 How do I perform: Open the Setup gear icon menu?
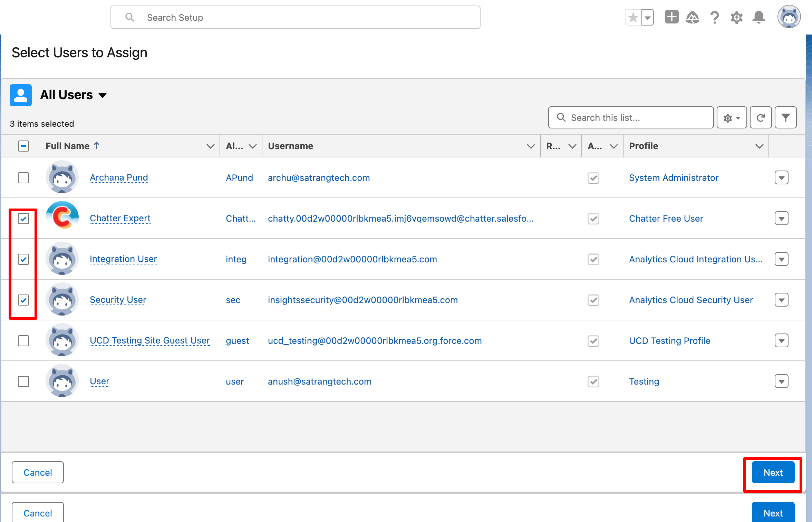736,17
